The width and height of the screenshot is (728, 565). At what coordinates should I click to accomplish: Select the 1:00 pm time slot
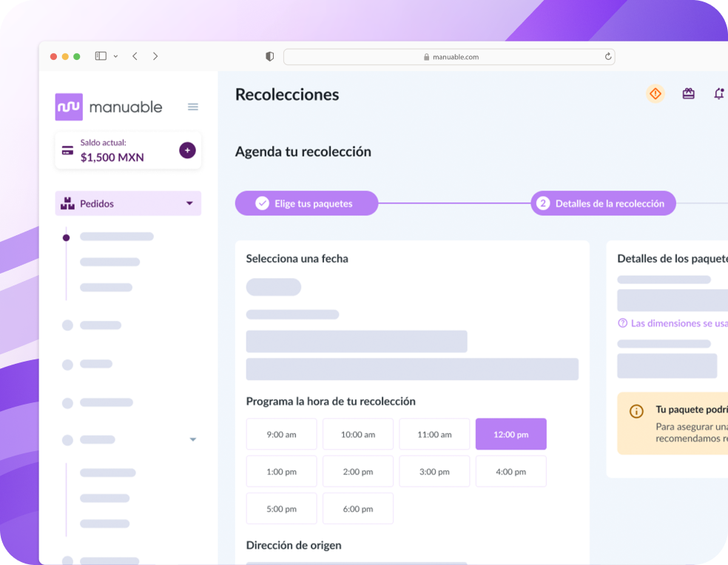tap(281, 472)
